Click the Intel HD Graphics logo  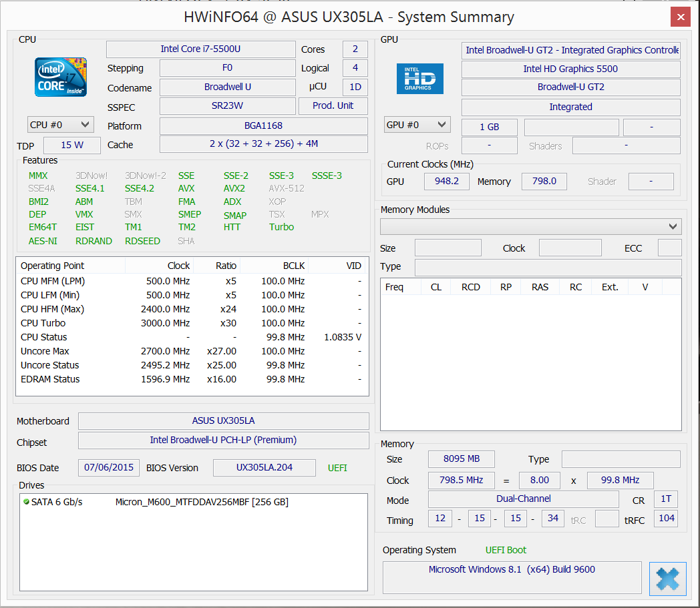pos(419,79)
